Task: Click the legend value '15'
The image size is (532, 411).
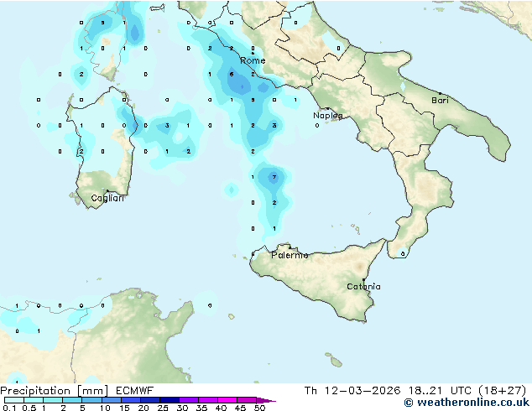Action: pos(124,408)
